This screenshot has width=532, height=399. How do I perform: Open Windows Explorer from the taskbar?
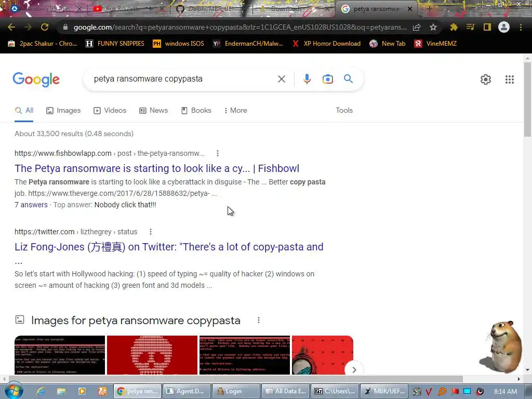(61, 392)
